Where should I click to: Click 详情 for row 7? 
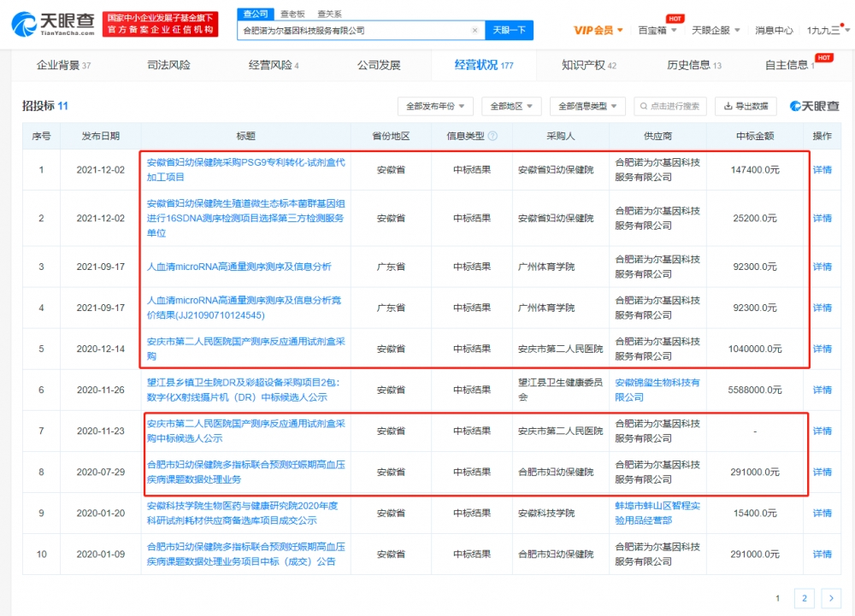click(x=822, y=431)
